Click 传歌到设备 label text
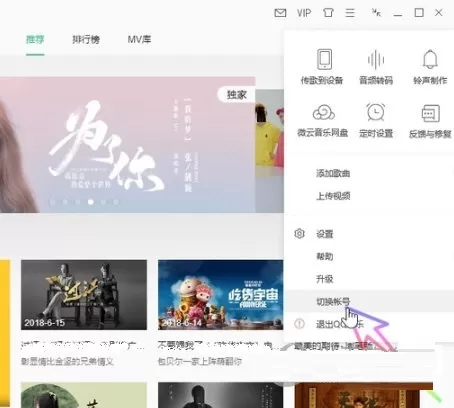454x408 pixels. (x=322, y=80)
